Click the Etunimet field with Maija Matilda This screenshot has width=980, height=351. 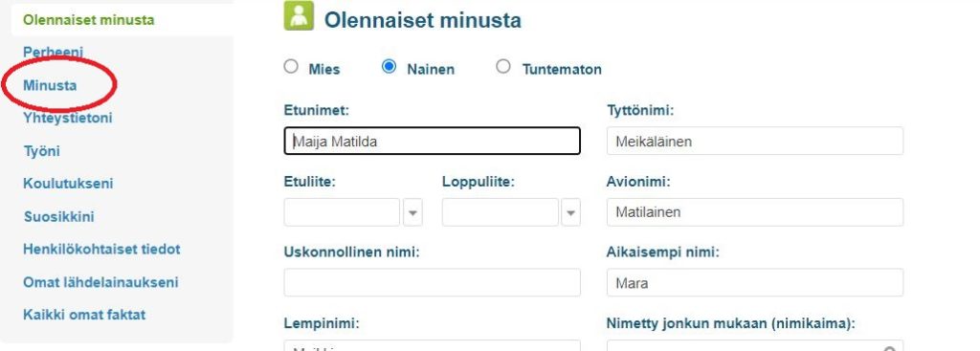[432, 142]
